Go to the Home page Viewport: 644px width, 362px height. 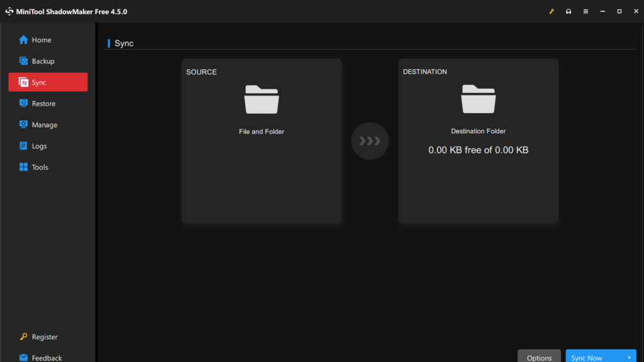(42, 40)
